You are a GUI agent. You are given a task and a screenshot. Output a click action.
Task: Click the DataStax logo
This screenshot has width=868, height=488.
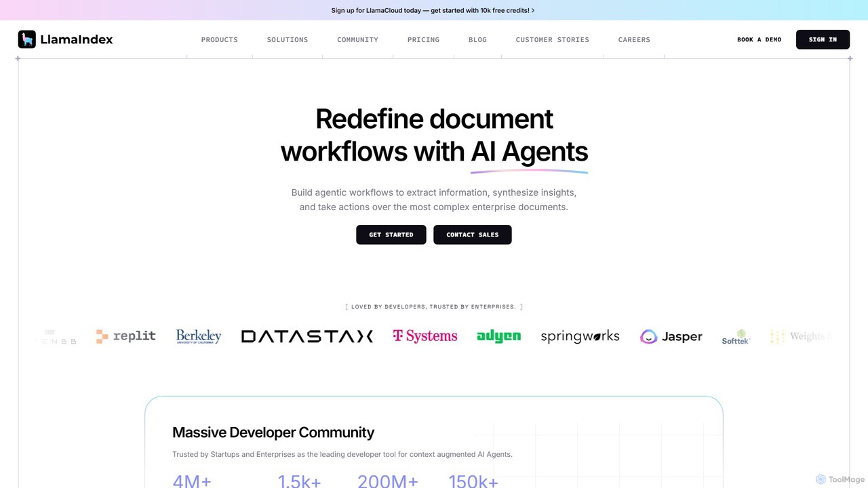pos(307,336)
